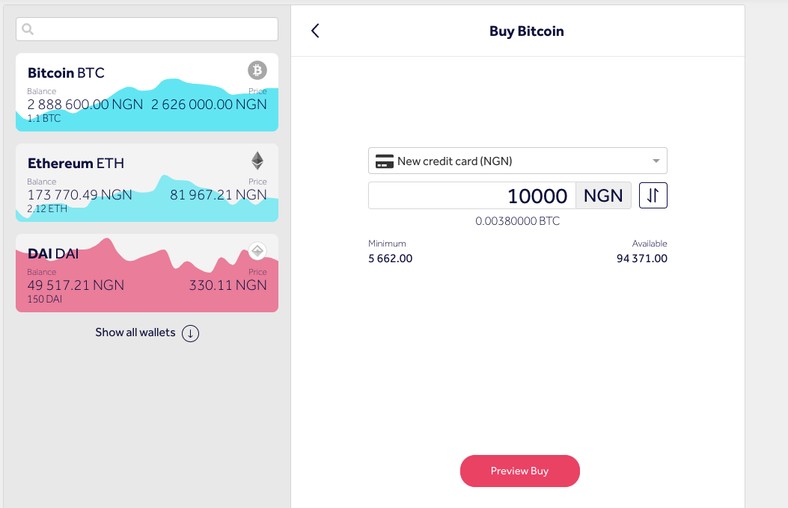Select the Bitcoin BTC wallet card
Image resolution: width=788 pixels, height=508 pixels.
tap(147, 93)
